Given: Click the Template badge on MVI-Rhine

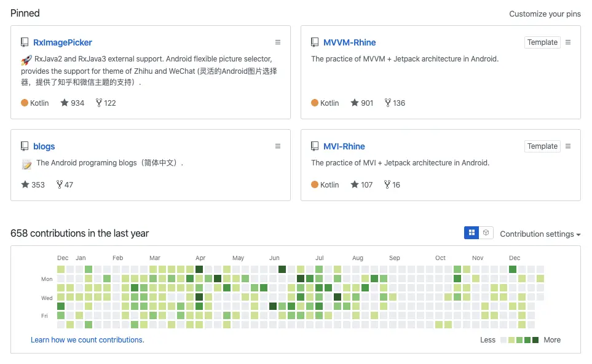Looking at the screenshot, I should pyautogui.click(x=542, y=146).
